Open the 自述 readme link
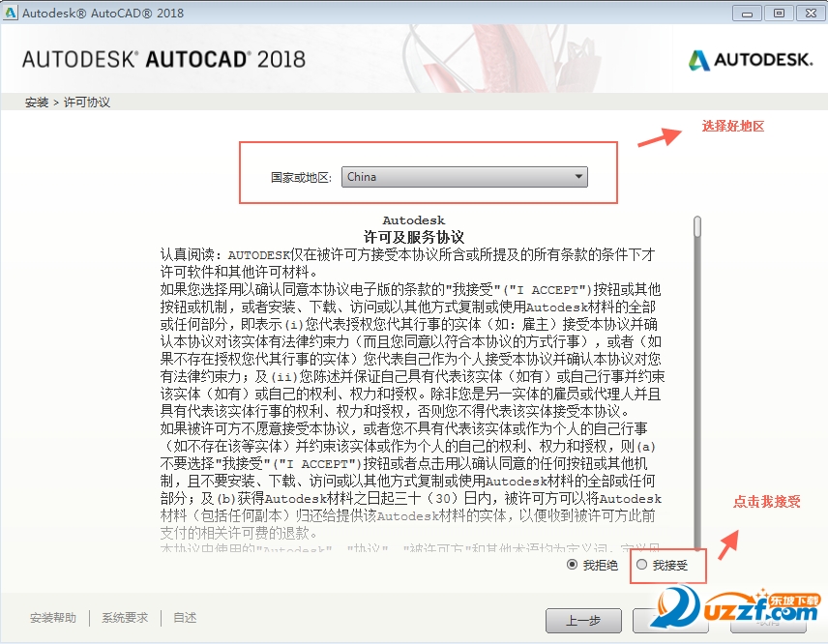 pos(185,618)
